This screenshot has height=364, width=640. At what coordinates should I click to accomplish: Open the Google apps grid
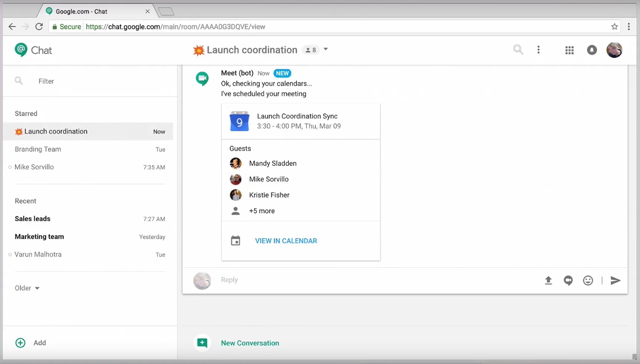click(569, 50)
